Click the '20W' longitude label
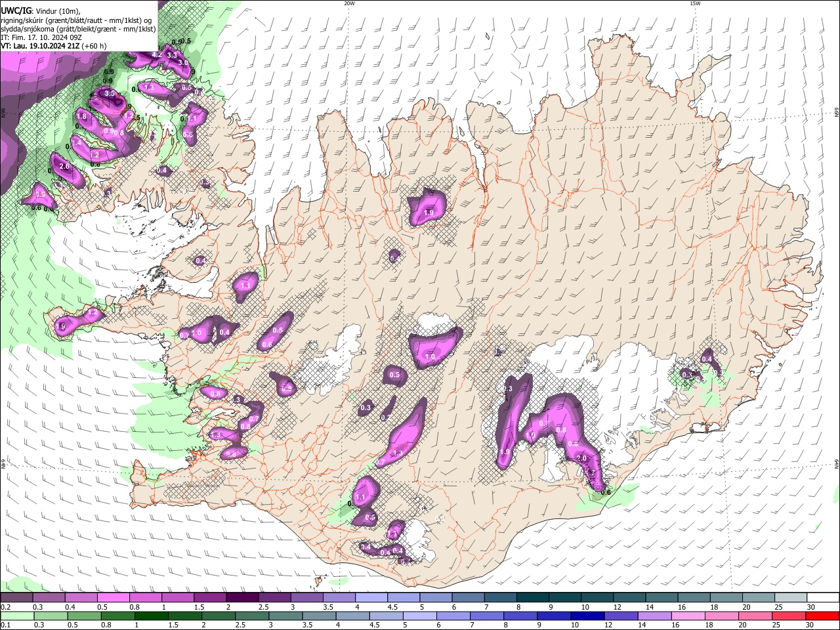 tap(349, 3)
